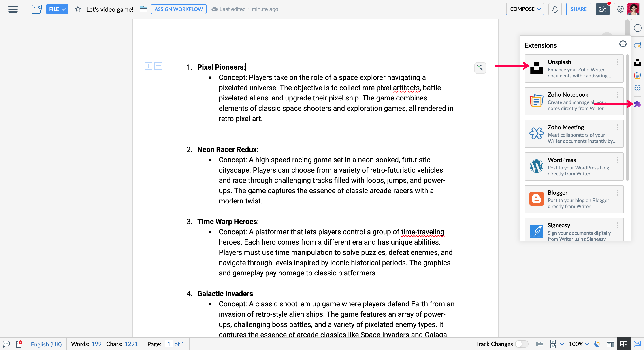Open the hamburger main menu
644x350 pixels.
click(x=13, y=9)
